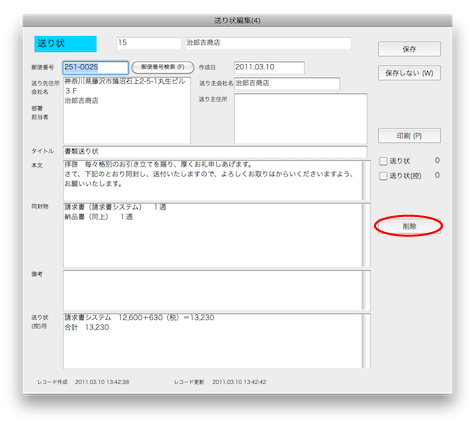Click the 送り状(控)用 text area
475x425 pixels.
click(213, 341)
